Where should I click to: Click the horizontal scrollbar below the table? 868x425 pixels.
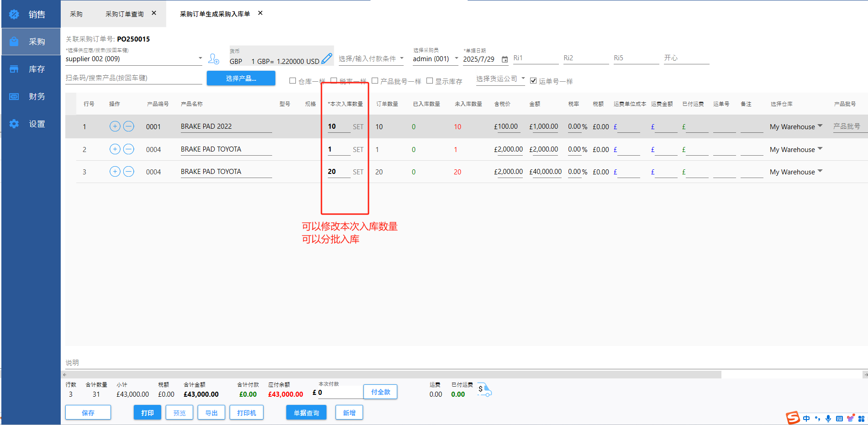pos(393,375)
